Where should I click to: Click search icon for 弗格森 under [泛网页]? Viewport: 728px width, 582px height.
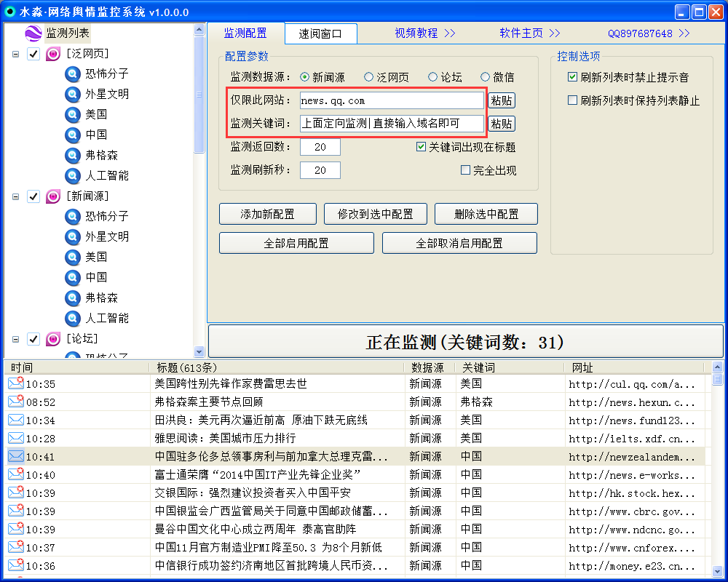tap(72, 156)
